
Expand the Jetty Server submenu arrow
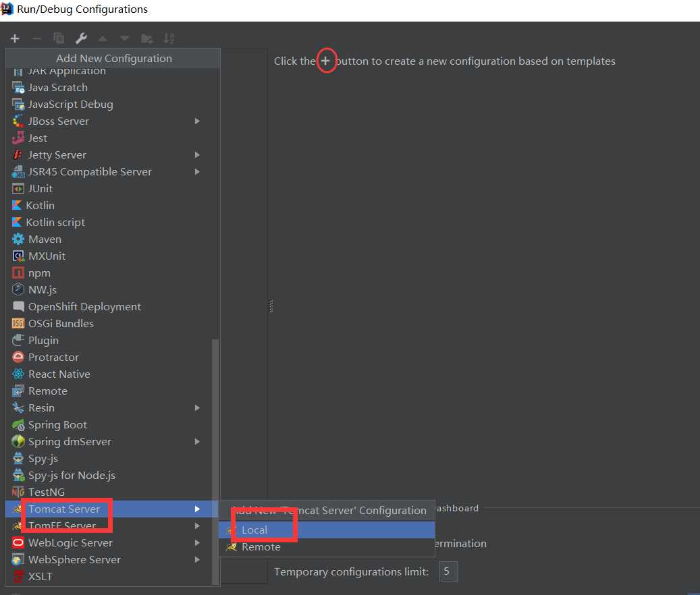click(x=197, y=154)
